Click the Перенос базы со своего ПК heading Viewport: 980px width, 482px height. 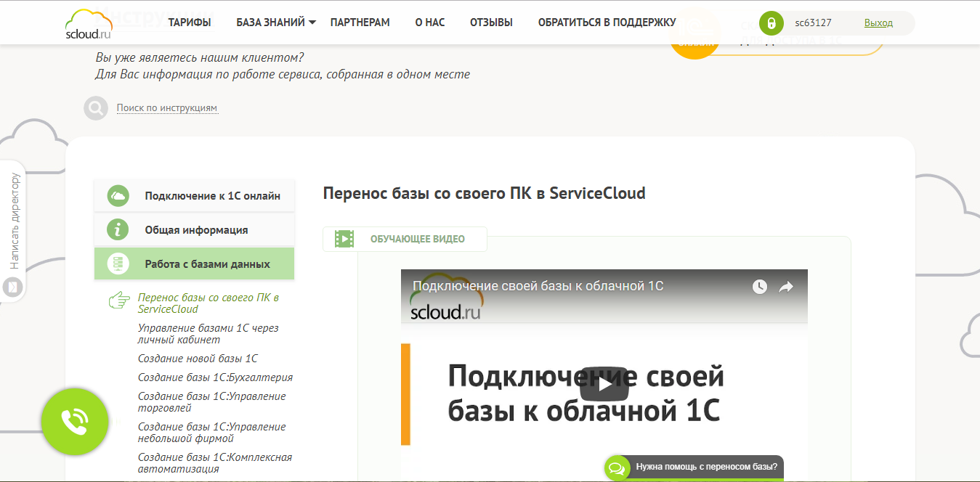click(x=484, y=193)
